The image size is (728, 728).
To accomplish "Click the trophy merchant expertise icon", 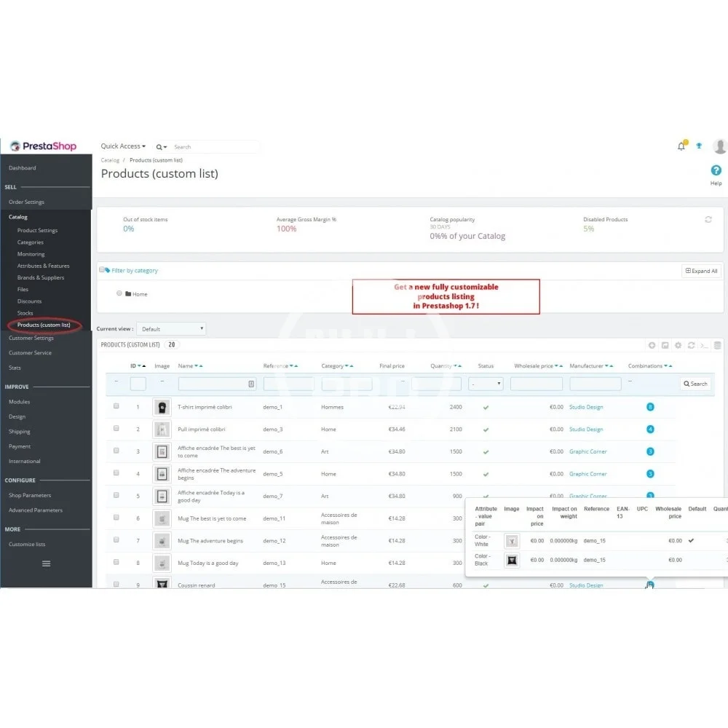I will click(x=699, y=146).
